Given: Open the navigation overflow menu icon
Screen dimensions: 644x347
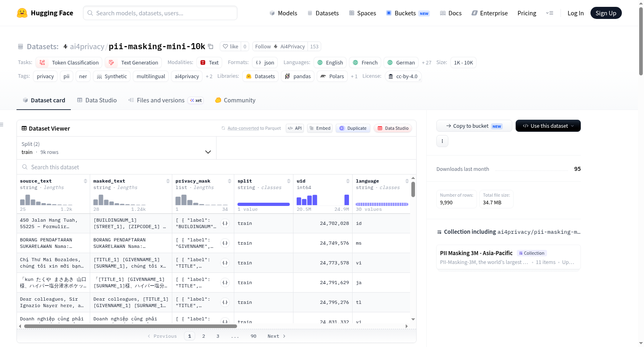Looking at the screenshot, I should pyautogui.click(x=549, y=13).
